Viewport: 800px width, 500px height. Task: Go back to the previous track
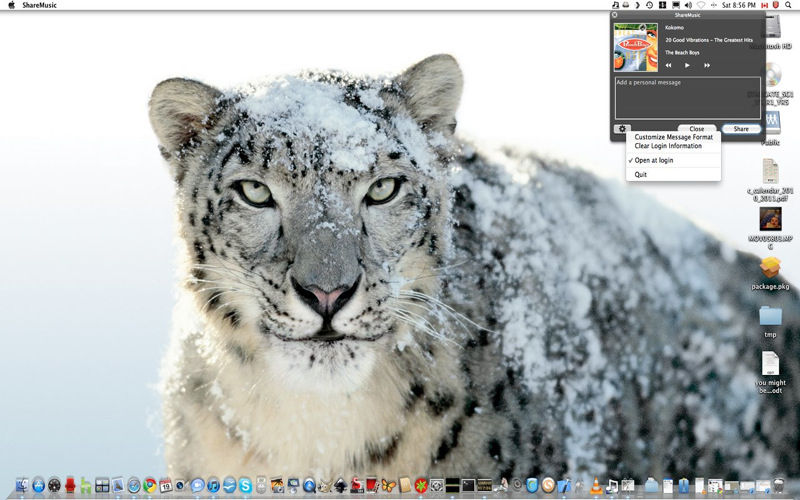point(668,65)
